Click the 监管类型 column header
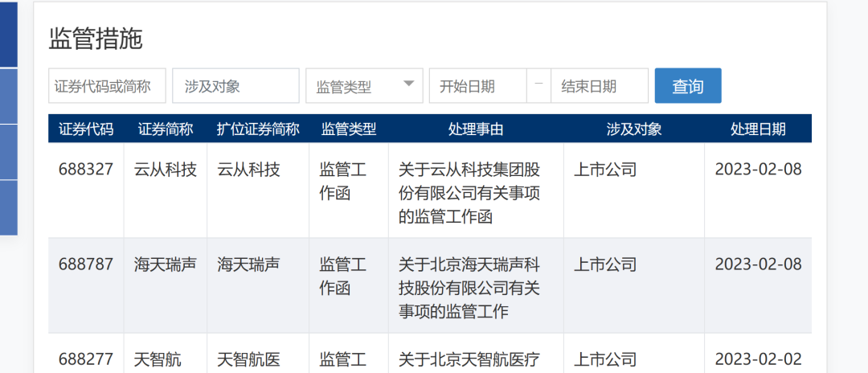The image size is (868, 373). 349,129
